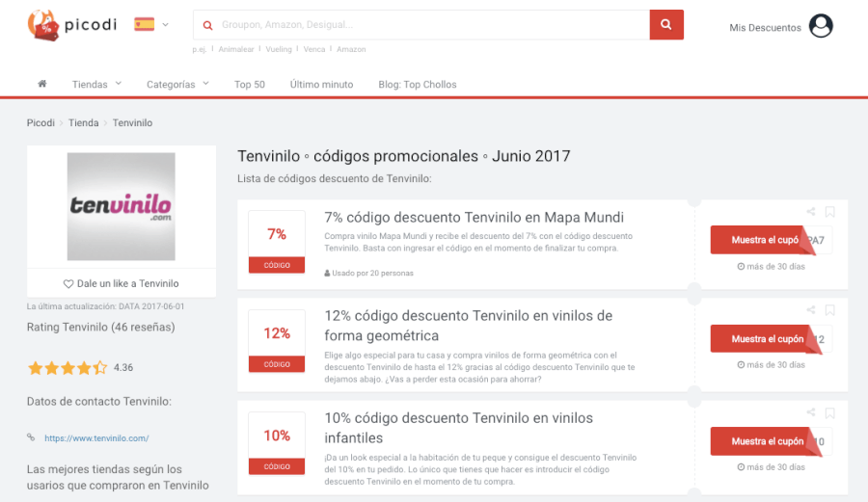
Task: Click the 7% CÓDIGO badge
Action: tap(277, 242)
